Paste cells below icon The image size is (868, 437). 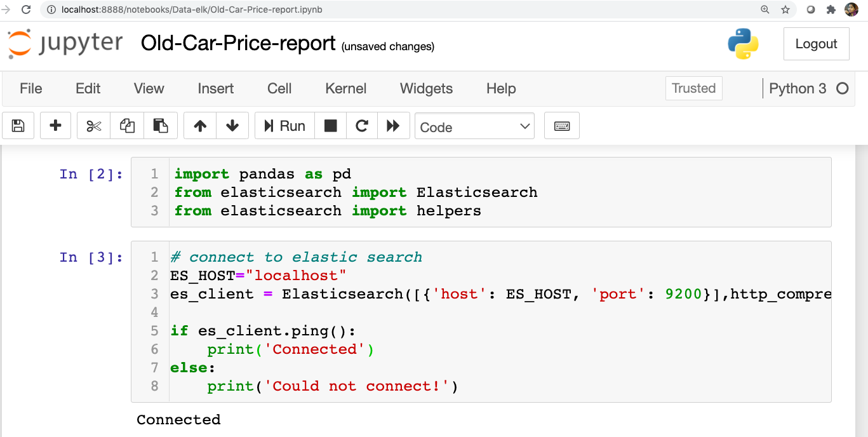point(161,126)
